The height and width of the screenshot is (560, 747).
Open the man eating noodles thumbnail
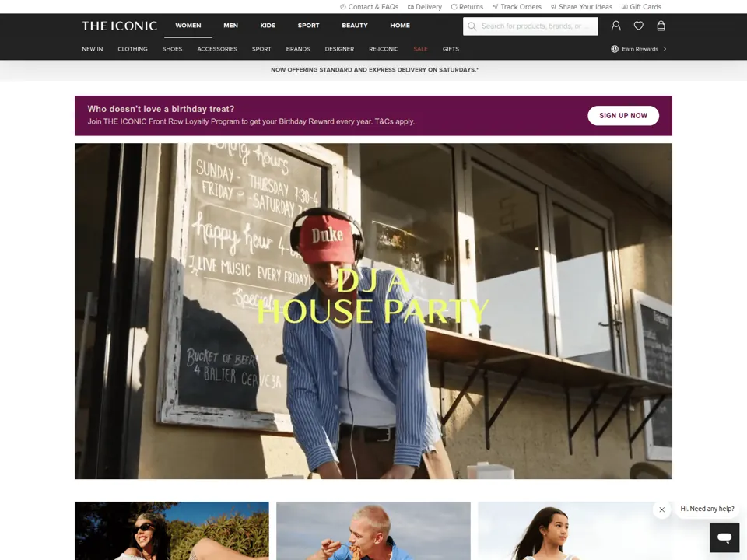pyautogui.click(x=373, y=530)
